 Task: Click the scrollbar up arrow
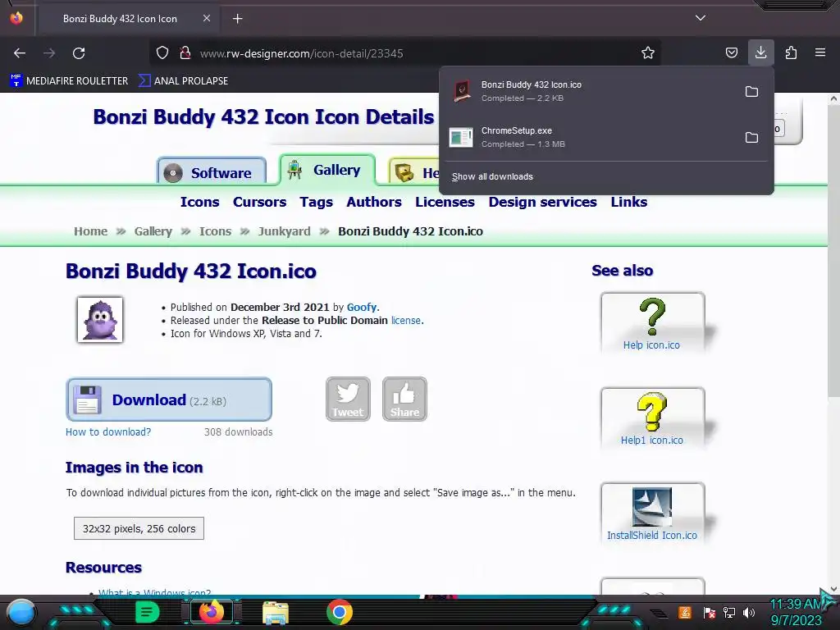click(x=833, y=99)
